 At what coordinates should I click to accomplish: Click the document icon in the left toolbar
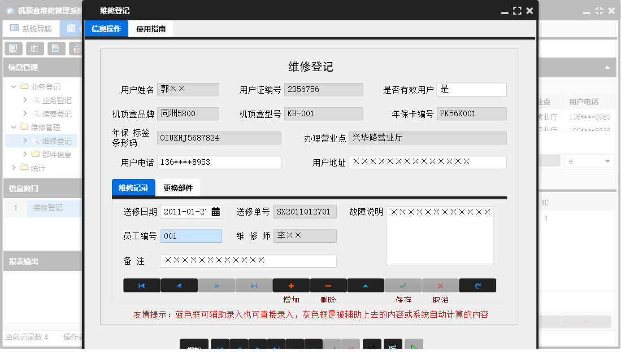pos(57,48)
